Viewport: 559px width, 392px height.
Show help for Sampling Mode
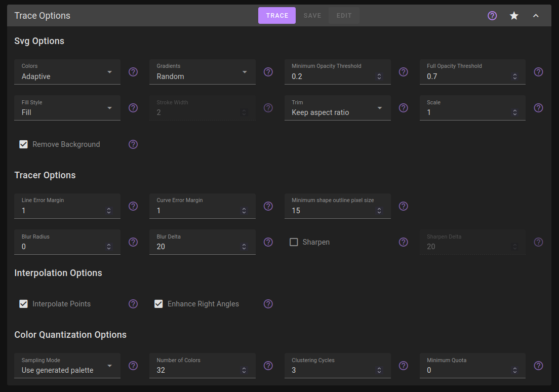pos(133,366)
